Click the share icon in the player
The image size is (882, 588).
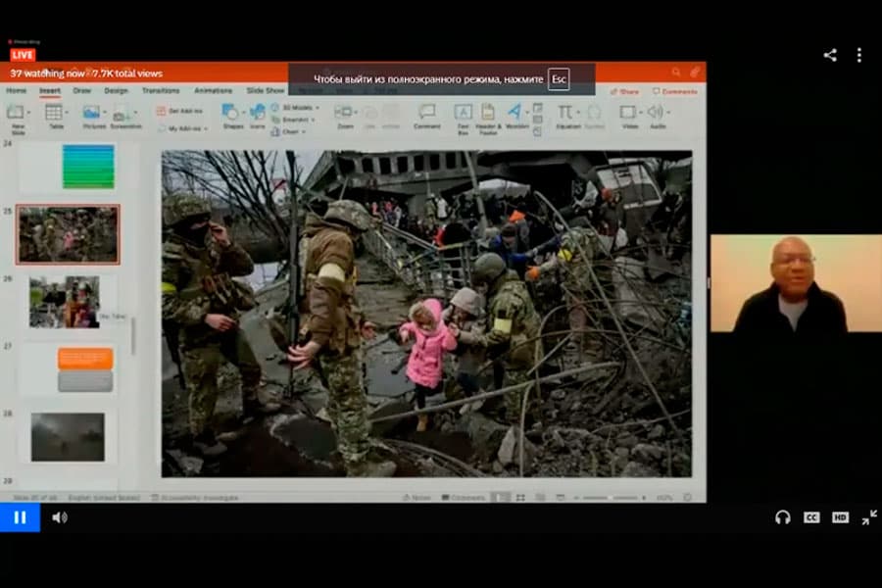point(830,55)
